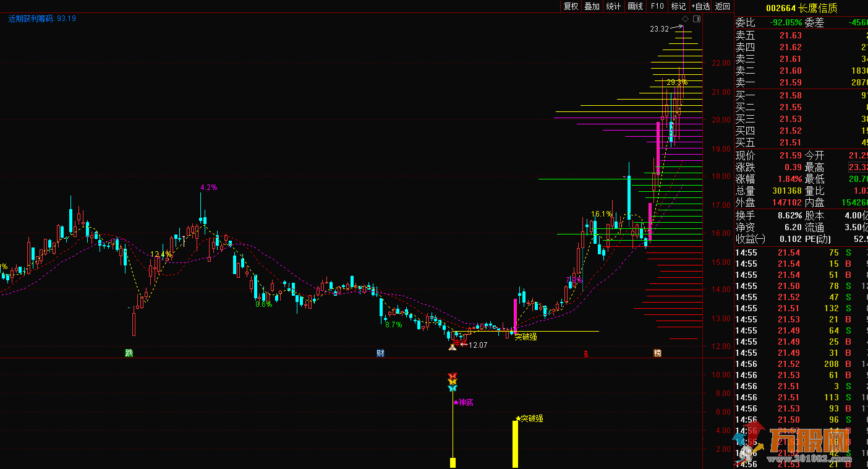Click the 外盘 value 147102

click(x=787, y=203)
